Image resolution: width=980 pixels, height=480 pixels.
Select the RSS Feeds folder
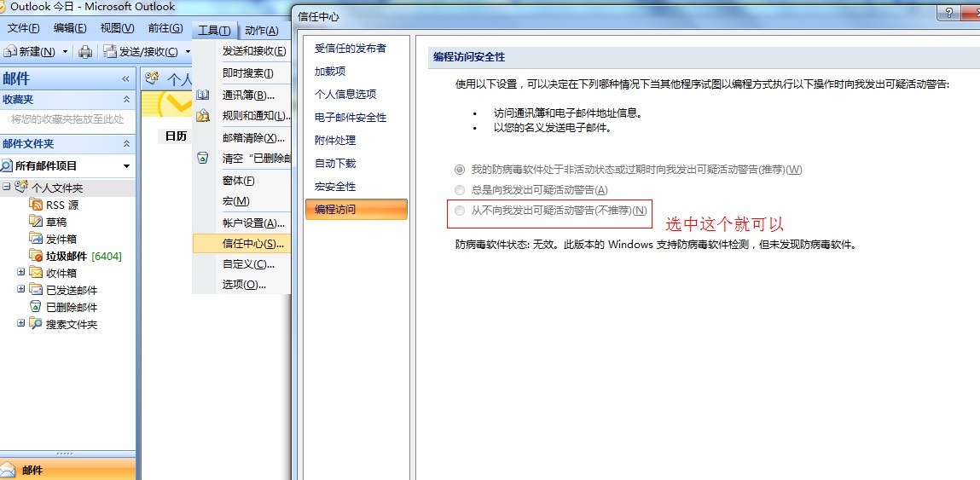(x=62, y=205)
